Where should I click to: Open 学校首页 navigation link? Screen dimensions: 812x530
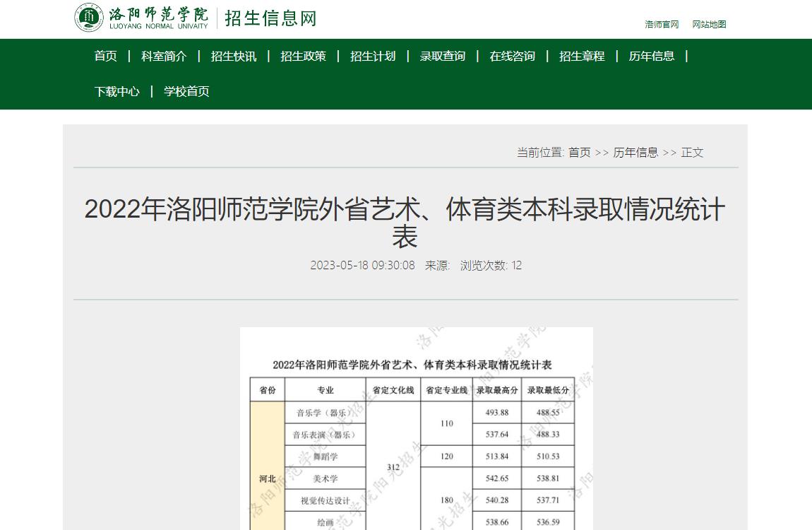186,92
